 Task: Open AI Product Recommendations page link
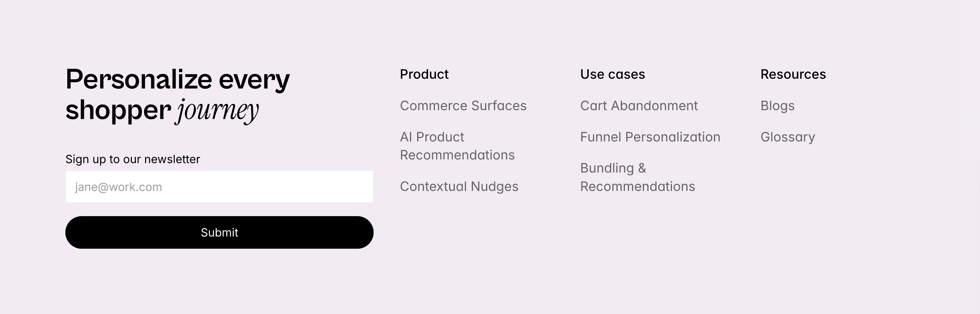(457, 146)
